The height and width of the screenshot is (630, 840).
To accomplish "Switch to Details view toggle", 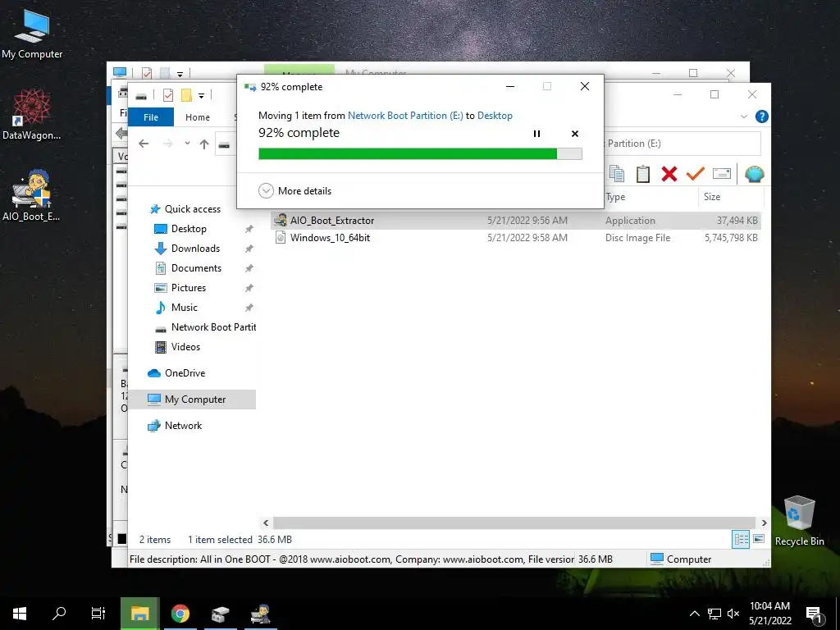I will (741, 540).
